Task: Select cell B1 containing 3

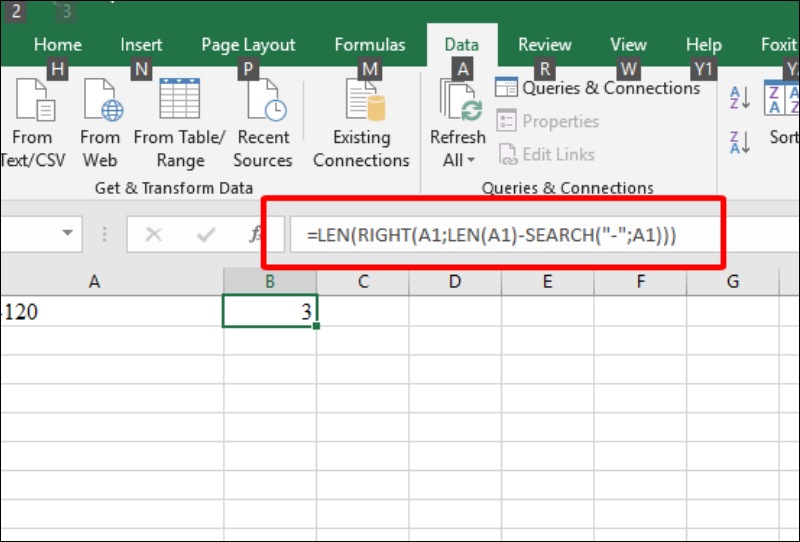Action: tap(270, 312)
